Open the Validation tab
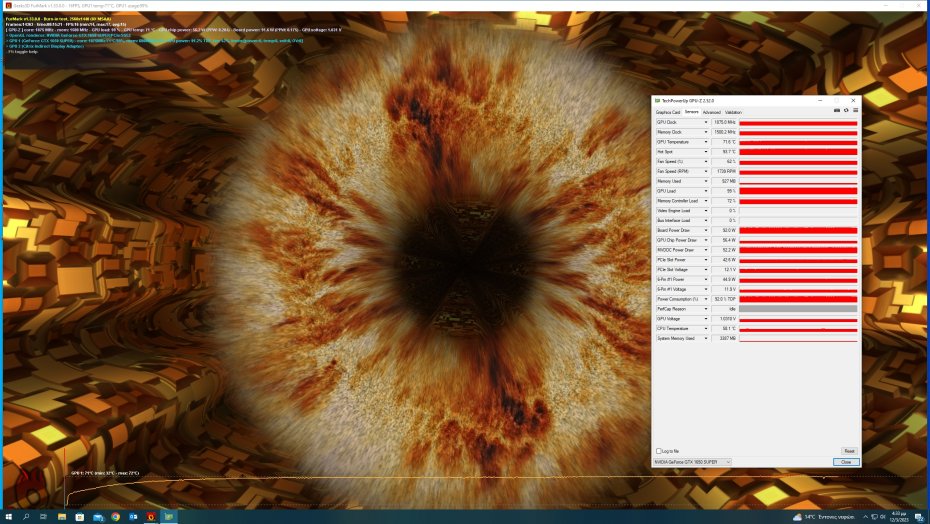Image resolution: width=930 pixels, height=524 pixels. tap(733, 112)
